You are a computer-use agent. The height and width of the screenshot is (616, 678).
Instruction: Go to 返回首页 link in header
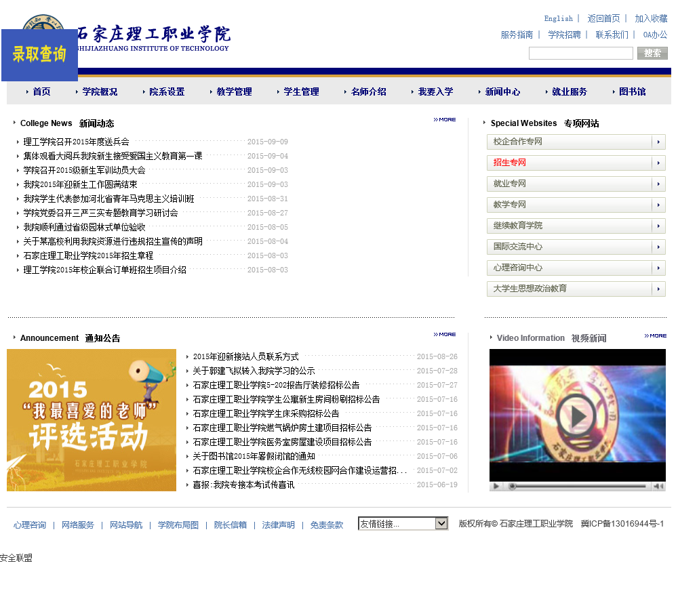pos(603,18)
